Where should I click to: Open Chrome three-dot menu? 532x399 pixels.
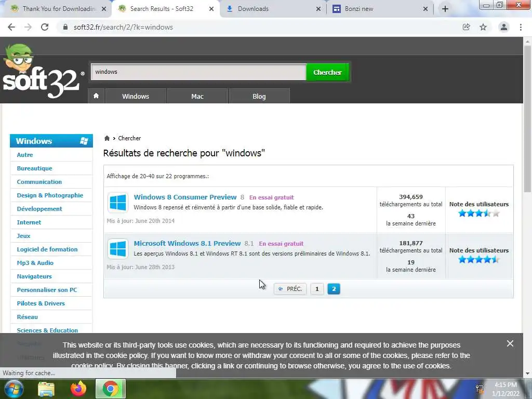pyautogui.click(x=521, y=27)
